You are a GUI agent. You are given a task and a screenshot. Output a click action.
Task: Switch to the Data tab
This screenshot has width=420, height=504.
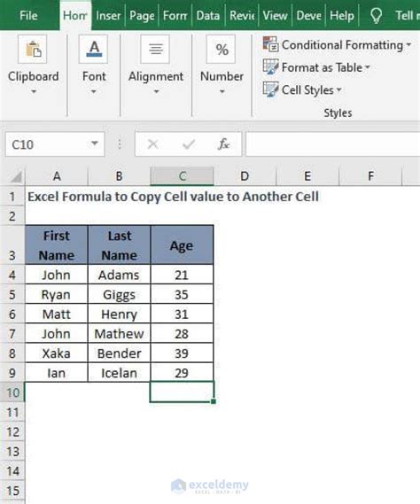point(207,15)
